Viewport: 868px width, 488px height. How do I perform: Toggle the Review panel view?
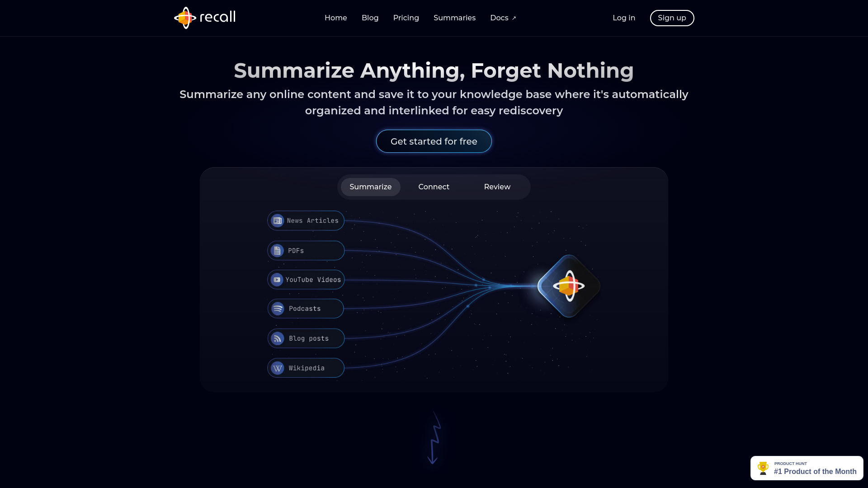497,187
